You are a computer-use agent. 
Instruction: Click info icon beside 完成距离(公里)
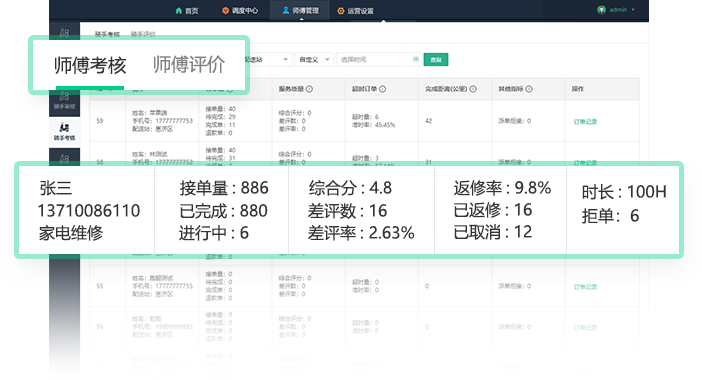473,89
